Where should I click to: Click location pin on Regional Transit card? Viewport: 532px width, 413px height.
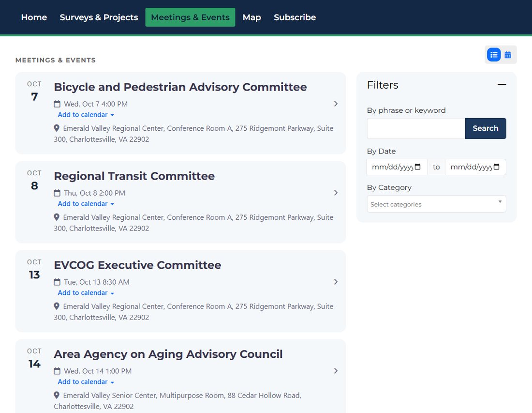tap(57, 217)
